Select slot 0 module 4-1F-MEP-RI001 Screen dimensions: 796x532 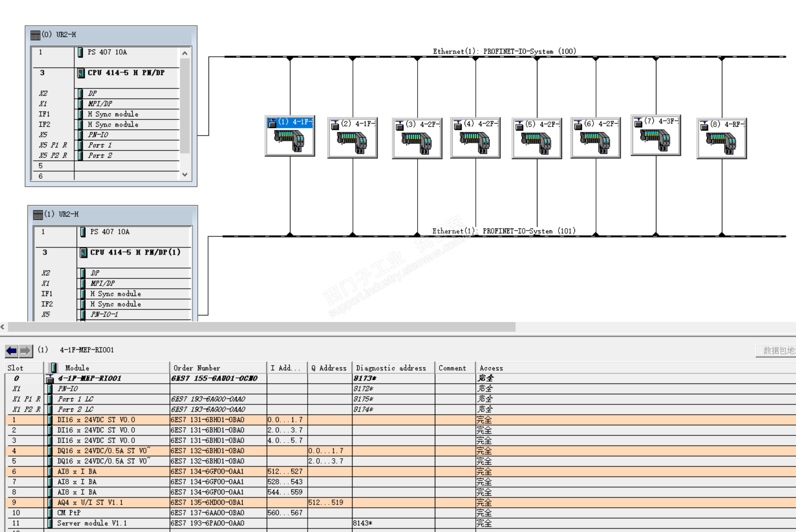tap(90, 379)
